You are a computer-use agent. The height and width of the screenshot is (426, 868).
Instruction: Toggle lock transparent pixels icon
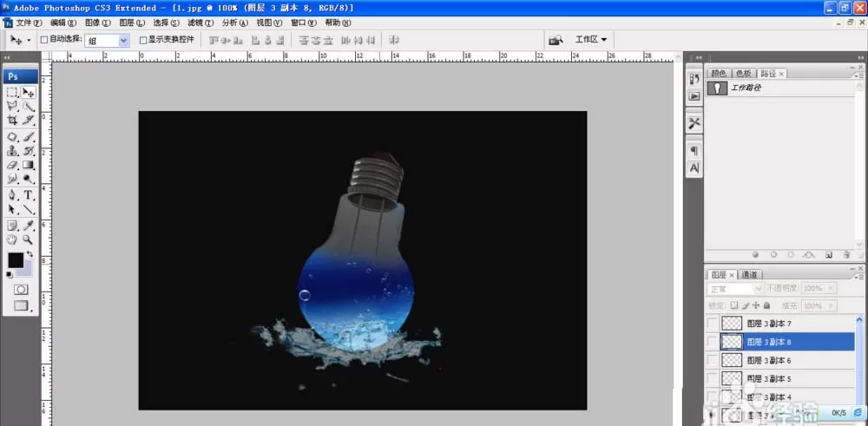pos(734,305)
